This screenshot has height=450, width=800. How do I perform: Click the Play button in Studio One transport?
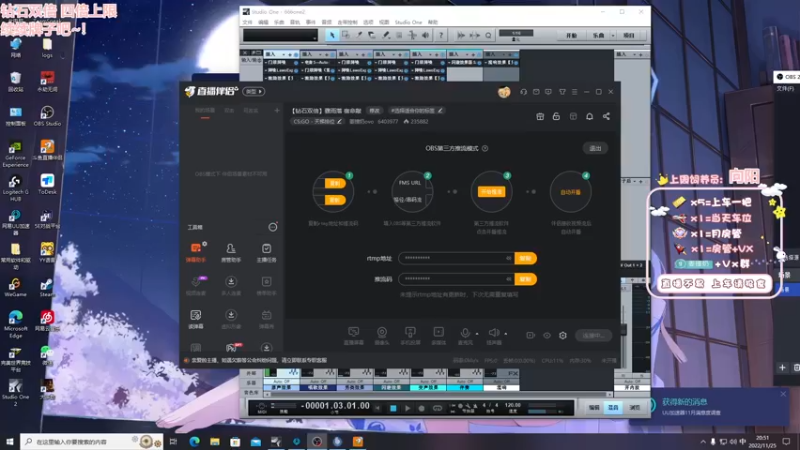407,408
